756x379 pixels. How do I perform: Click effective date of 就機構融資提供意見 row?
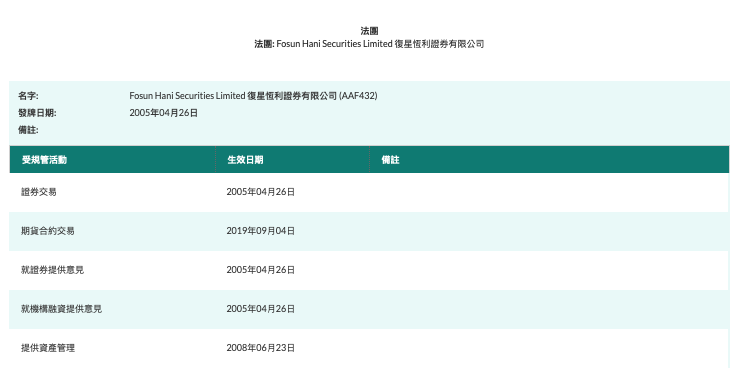click(x=260, y=309)
